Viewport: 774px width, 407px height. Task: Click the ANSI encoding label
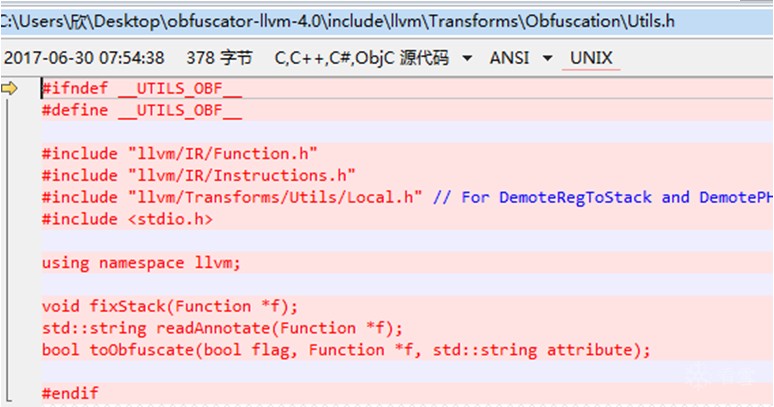[x=509, y=58]
